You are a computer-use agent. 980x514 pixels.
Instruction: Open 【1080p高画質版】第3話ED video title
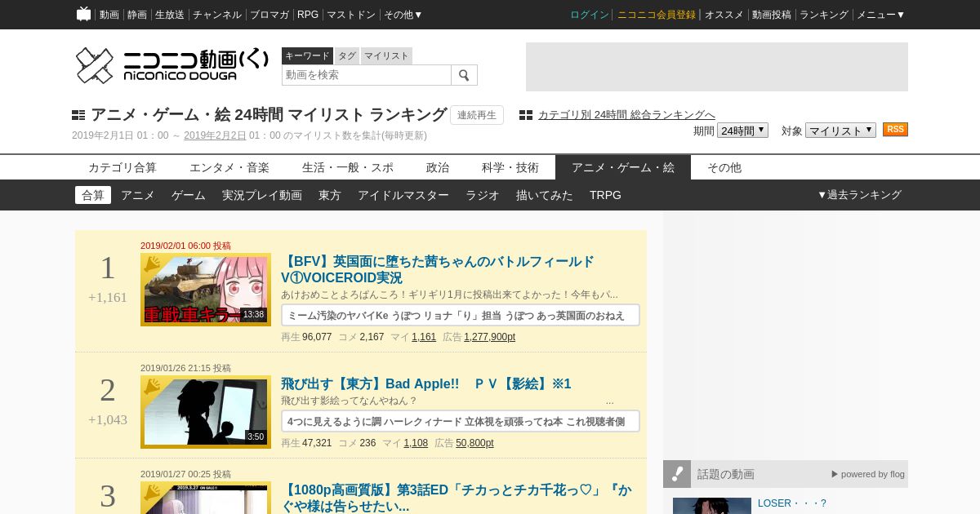click(455, 498)
